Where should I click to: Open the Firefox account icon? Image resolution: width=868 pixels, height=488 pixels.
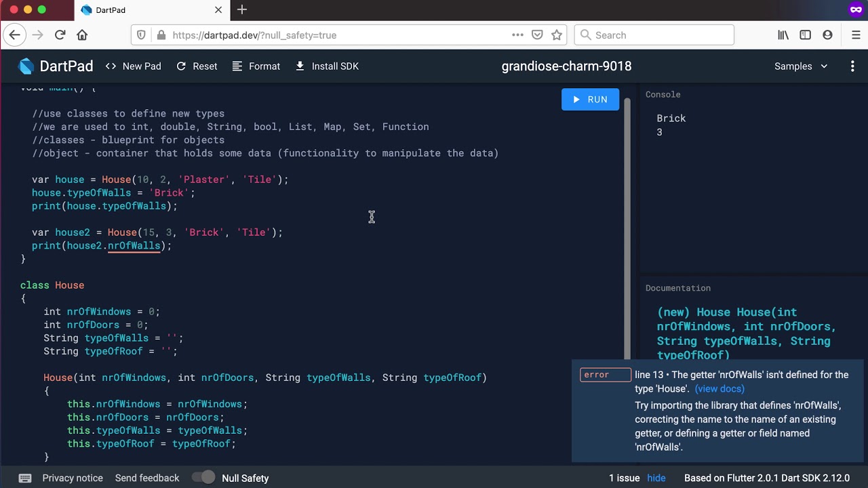pyautogui.click(x=827, y=35)
